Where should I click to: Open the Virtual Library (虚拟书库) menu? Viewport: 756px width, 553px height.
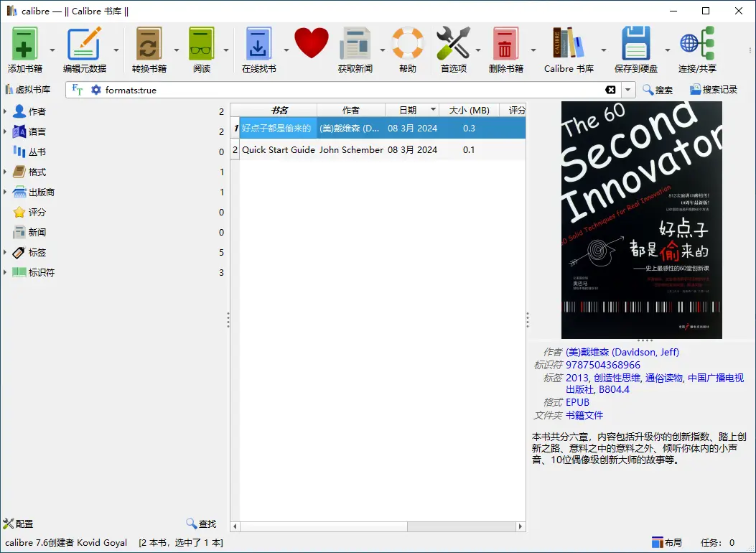pos(27,90)
